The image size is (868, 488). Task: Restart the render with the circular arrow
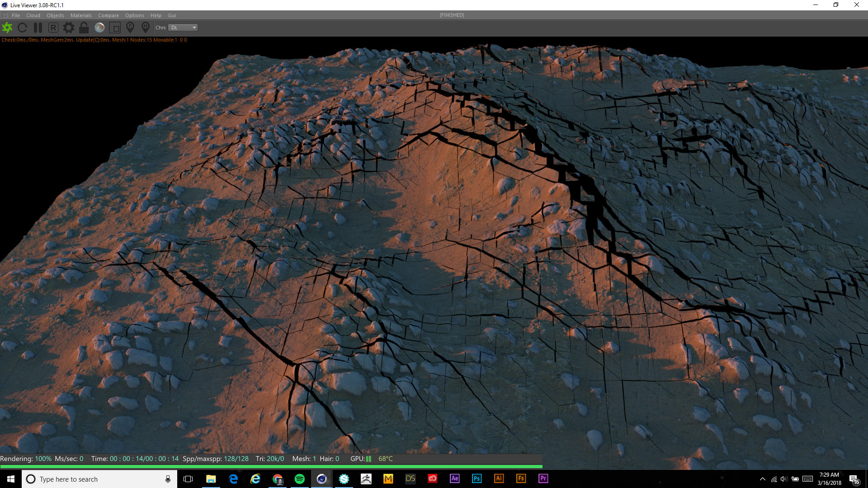(22, 28)
